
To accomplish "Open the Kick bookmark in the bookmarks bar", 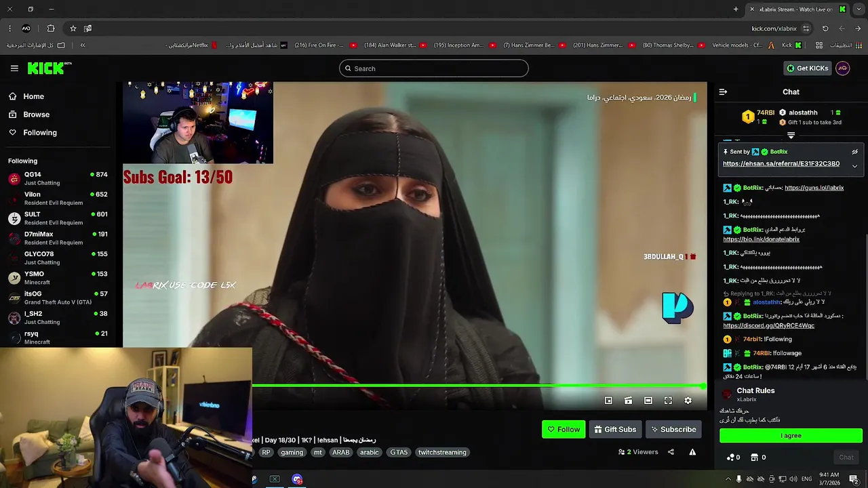I will 791,45.
